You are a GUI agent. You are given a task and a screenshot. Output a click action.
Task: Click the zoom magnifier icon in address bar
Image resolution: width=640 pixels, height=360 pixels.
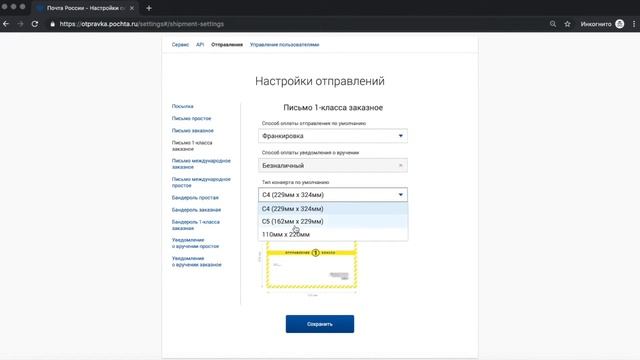[x=553, y=24]
